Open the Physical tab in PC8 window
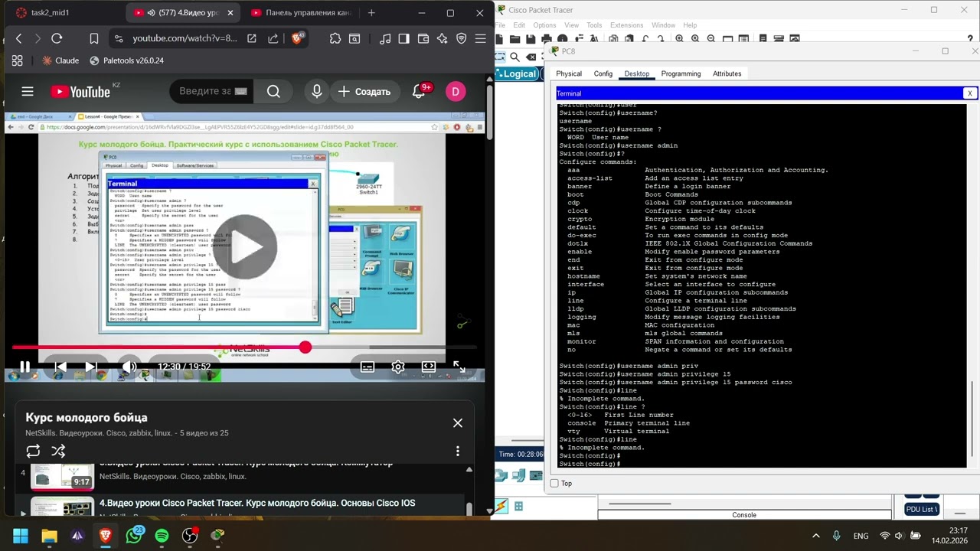Screen dimensions: 980x551 (x=569, y=73)
